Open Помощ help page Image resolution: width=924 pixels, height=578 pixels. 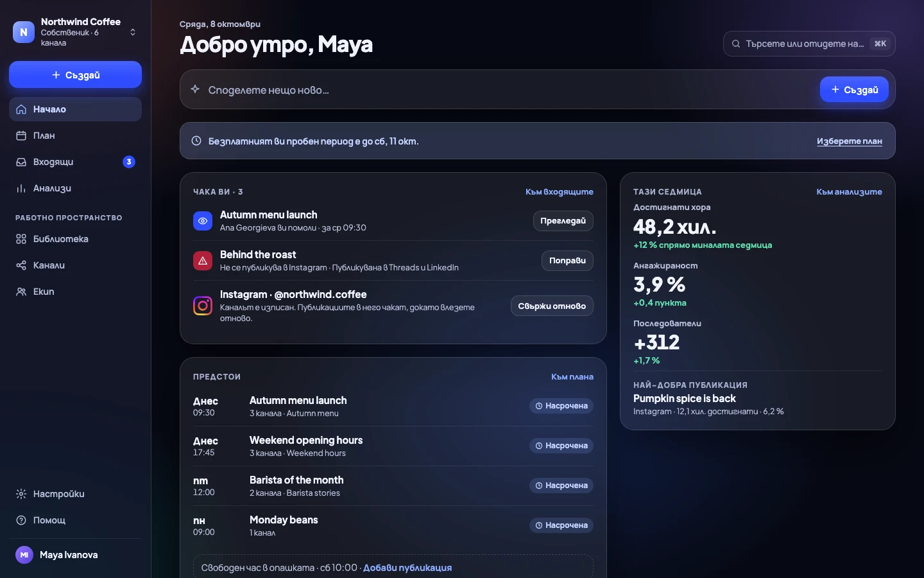(x=75, y=520)
